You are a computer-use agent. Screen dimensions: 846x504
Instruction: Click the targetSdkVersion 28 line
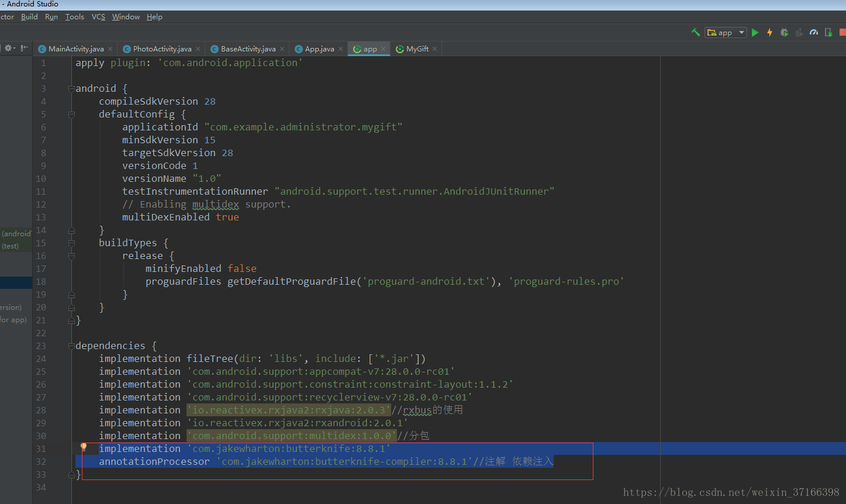click(x=178, y=153)
